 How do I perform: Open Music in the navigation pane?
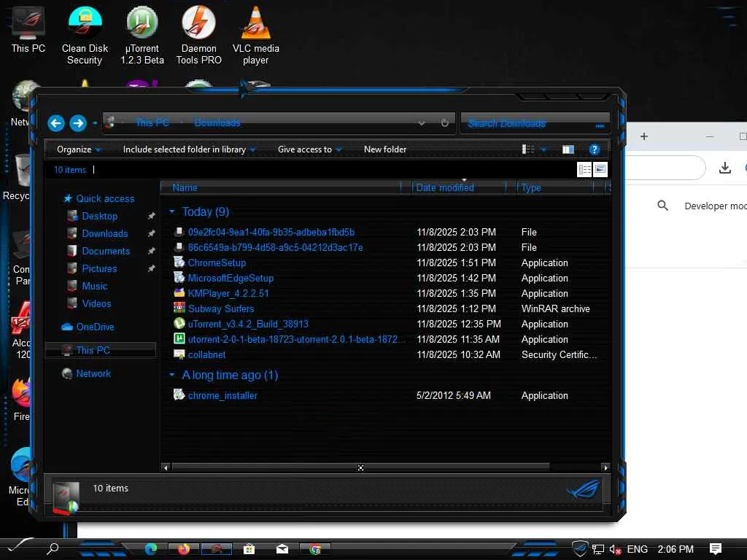[94, 286]
